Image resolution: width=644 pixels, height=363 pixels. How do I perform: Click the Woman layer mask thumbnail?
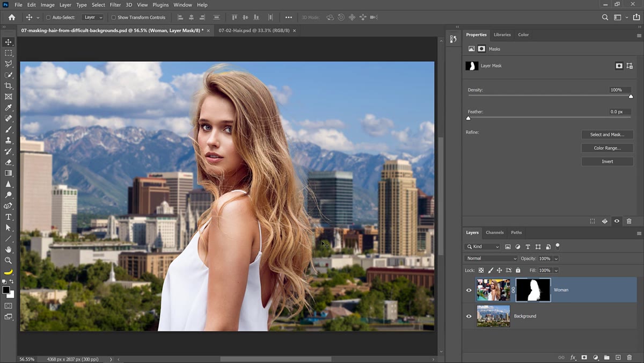[533, 290]
